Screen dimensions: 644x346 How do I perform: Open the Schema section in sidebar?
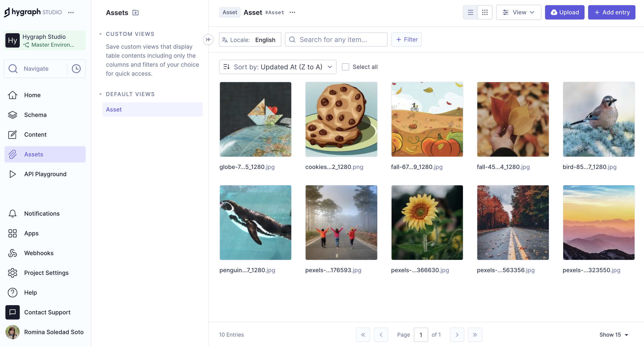(35, 115)
